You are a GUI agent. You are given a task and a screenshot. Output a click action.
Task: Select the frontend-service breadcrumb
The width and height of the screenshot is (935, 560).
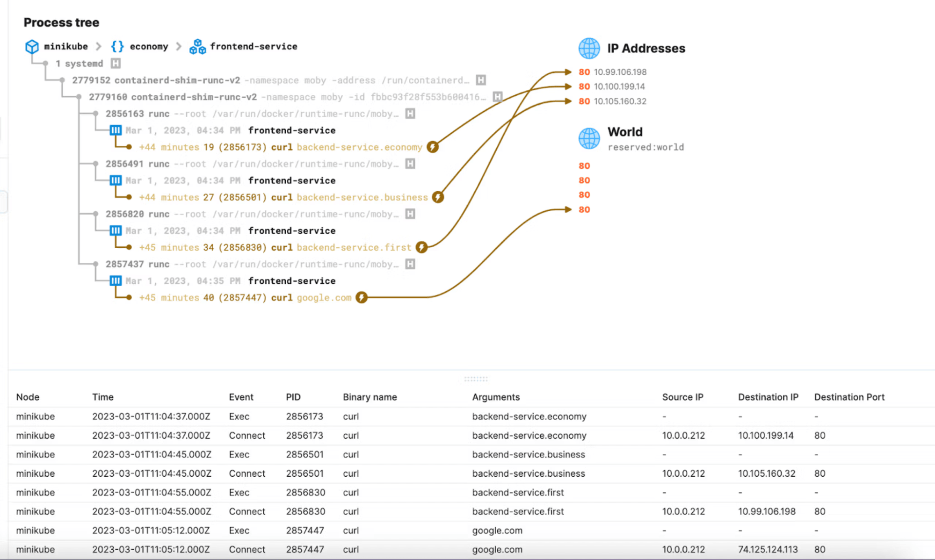click(254, 46)
